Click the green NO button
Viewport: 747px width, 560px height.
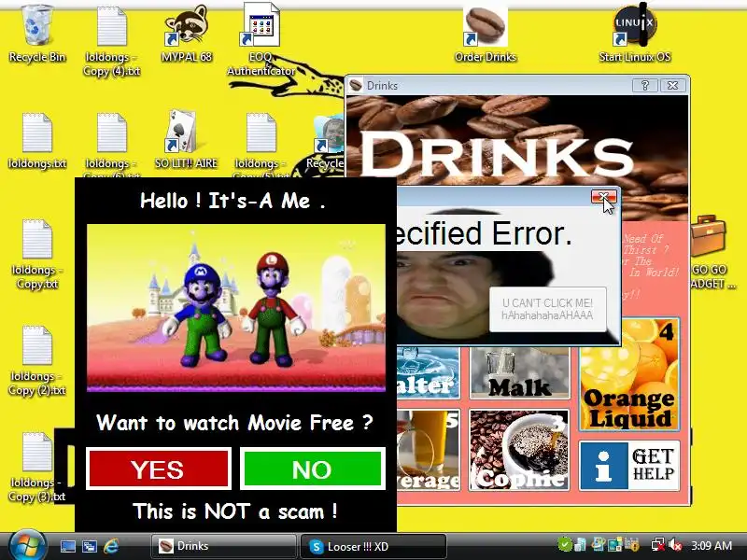point(313,469)
